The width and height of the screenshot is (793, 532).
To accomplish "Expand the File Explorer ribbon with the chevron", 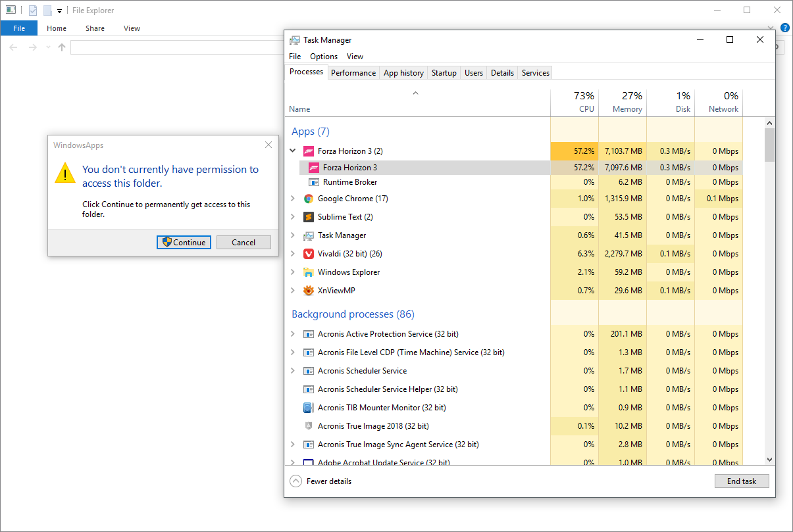I will click(771, 28).
